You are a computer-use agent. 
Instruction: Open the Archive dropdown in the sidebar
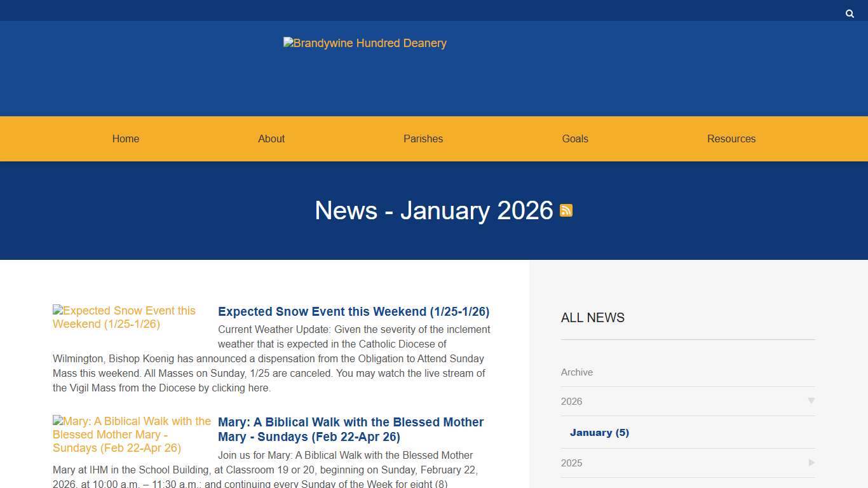(x=576, y=372)
